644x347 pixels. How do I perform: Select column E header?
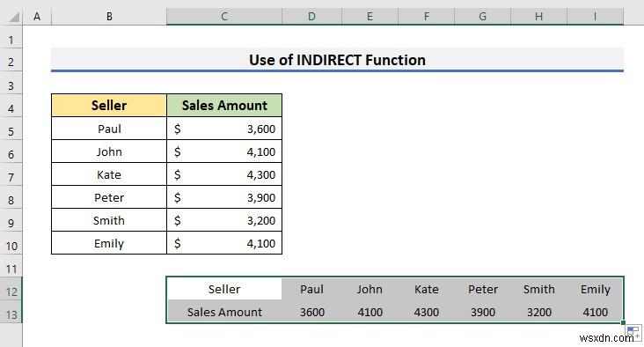[x=370, y=17]
